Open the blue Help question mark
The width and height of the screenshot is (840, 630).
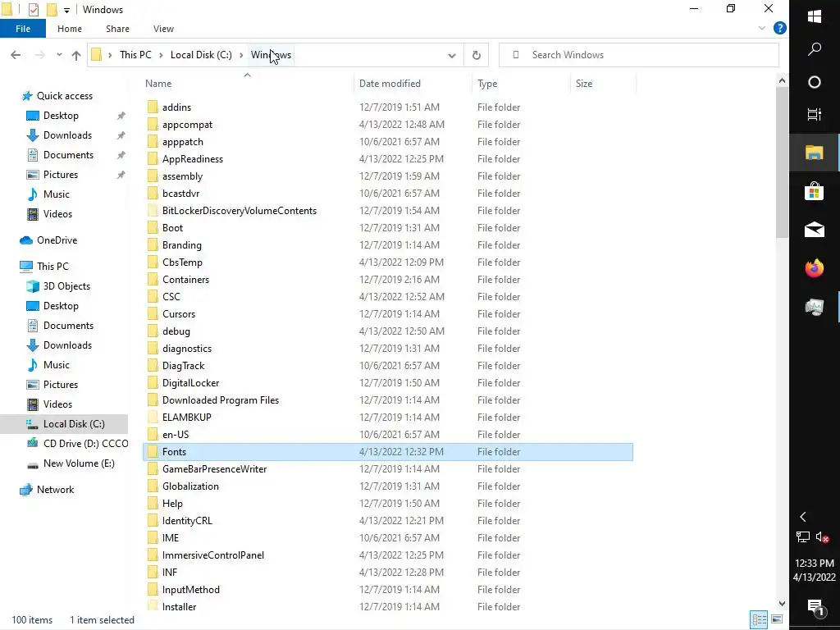click(x=780, y=28)
